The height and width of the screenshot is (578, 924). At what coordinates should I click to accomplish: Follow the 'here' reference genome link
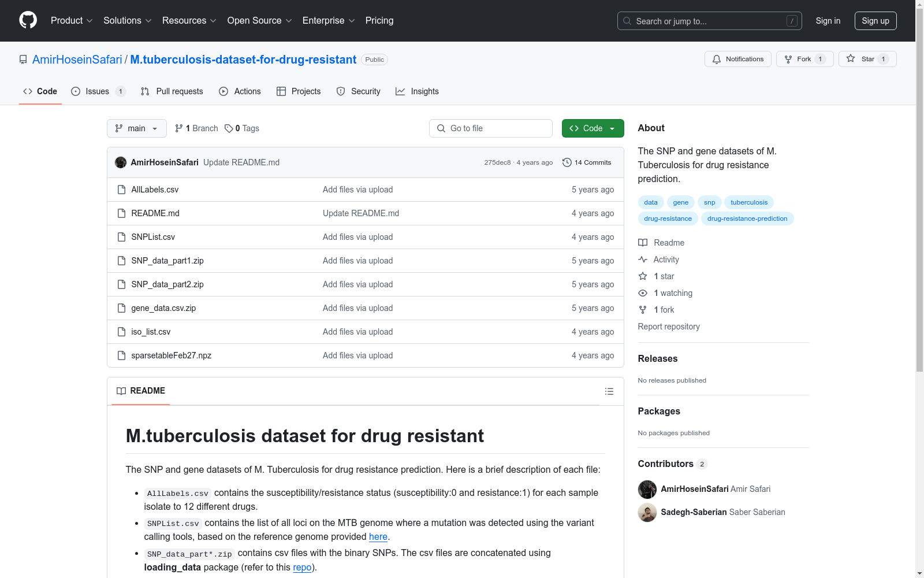378,536
